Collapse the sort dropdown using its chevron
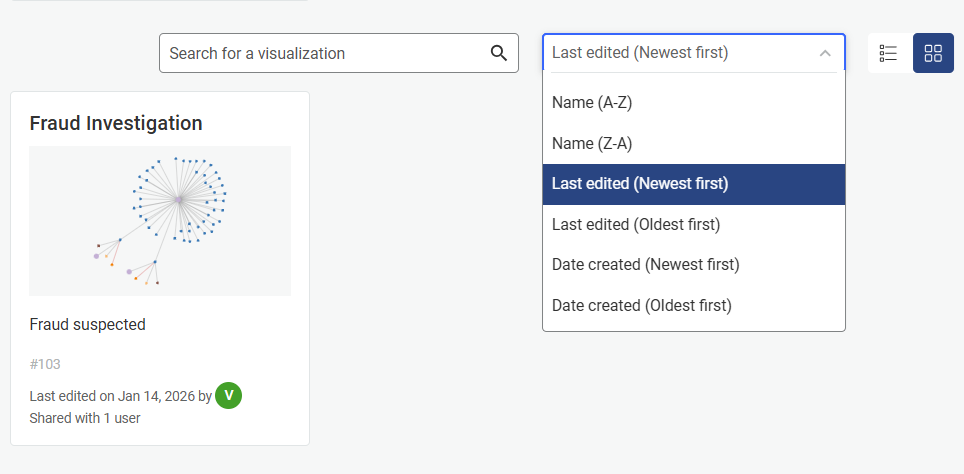This screenshot has height=474, width=964. (x=825, y=53)
